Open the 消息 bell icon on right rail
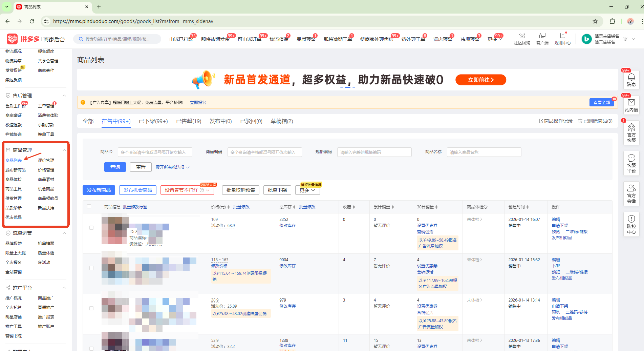Viewport: 644px width, 351px height. (631, 80)
